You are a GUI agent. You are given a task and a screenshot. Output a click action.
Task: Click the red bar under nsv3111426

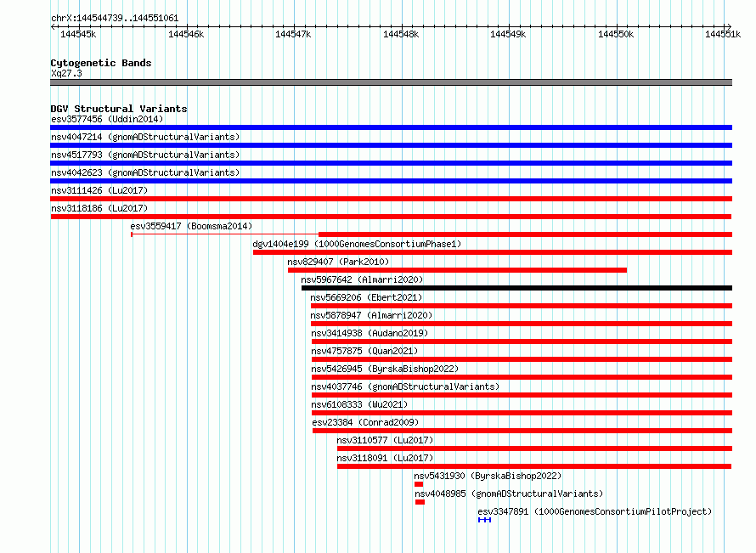pos(391,199)
